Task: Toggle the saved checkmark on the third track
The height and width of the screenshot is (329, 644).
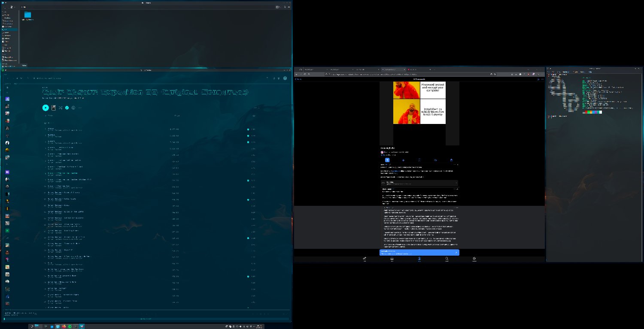Action: coord(248,142)
